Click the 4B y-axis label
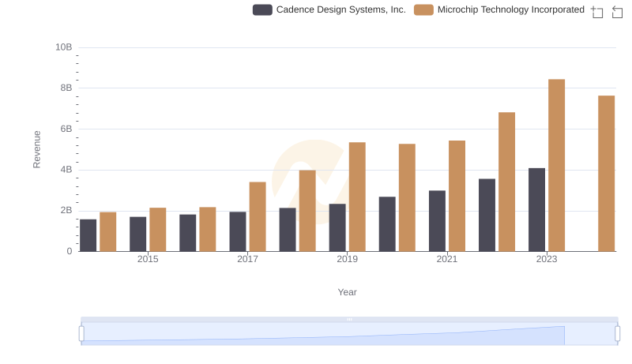 [x=66, y=170]
